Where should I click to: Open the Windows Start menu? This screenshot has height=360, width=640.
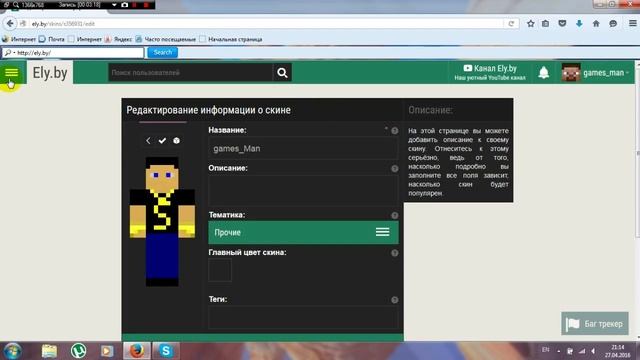[12, 351]
